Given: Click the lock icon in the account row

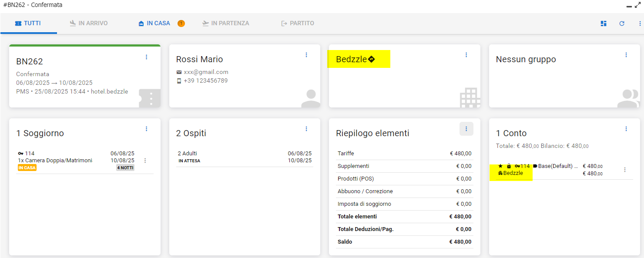Looking at the screenshot, I should point(509,166).
